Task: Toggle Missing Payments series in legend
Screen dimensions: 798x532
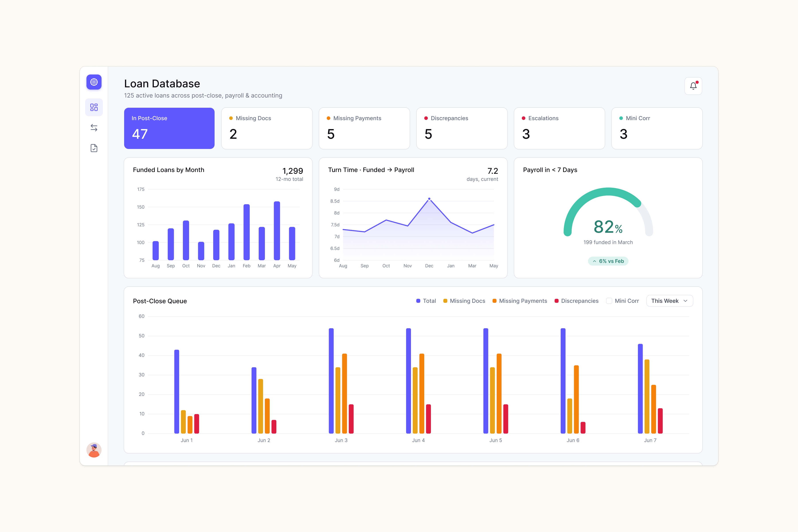Action: click(520, 301)
